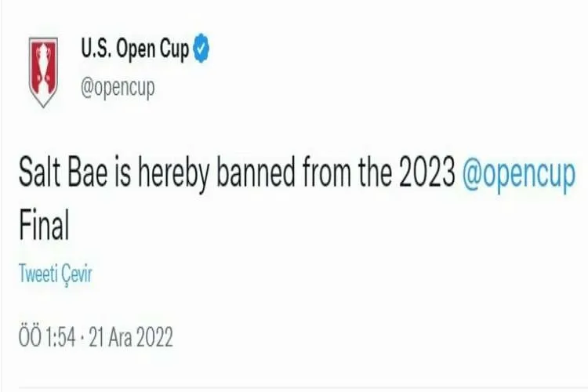Click the word Cup in the display name
Image resolution: width=588 pixels, height=392 pixels.
tap(172, 50)
